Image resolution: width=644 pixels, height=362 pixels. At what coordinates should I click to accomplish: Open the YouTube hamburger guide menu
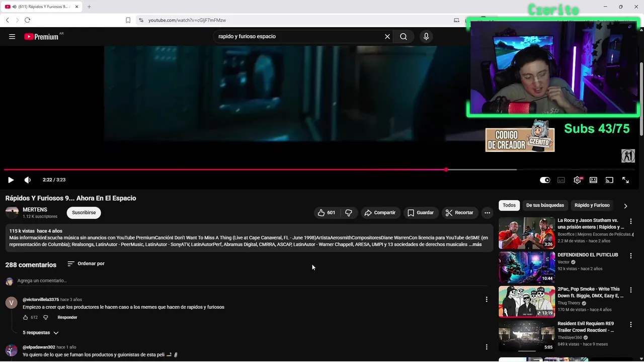point(12,36)
